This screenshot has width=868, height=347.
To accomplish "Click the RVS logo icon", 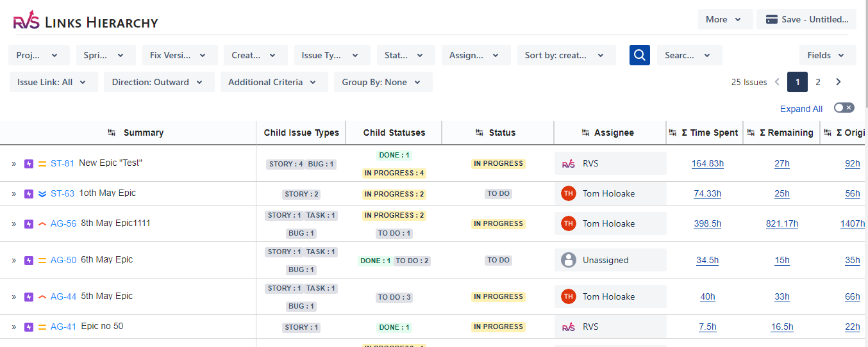I will pos(26,20).
